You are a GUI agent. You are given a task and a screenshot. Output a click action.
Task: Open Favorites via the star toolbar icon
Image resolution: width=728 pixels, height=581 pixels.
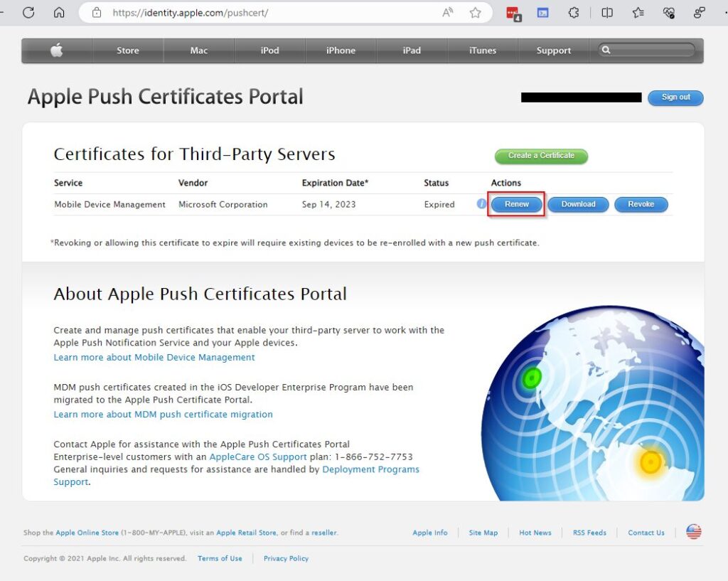tap(638, 12)
